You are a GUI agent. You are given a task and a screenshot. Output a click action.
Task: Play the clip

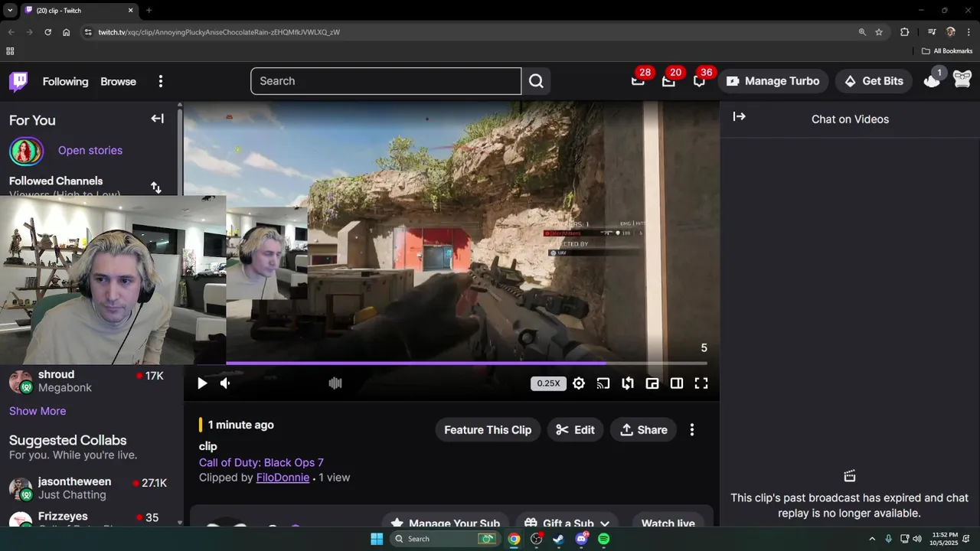click(x=202, y=383)
